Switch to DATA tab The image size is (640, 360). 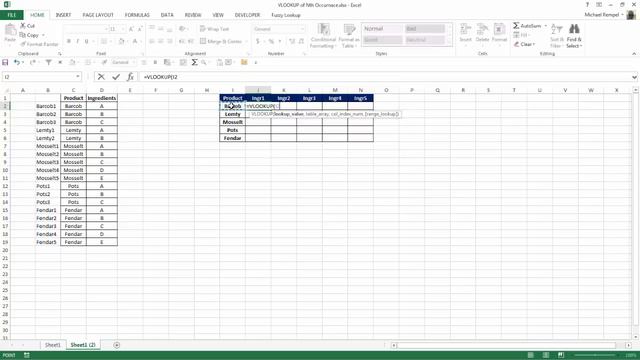click(167, 15)
